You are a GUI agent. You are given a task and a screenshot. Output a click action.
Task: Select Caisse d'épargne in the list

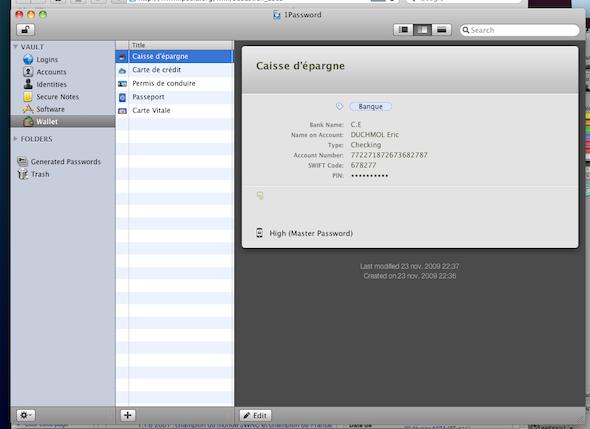pos(175,56)
